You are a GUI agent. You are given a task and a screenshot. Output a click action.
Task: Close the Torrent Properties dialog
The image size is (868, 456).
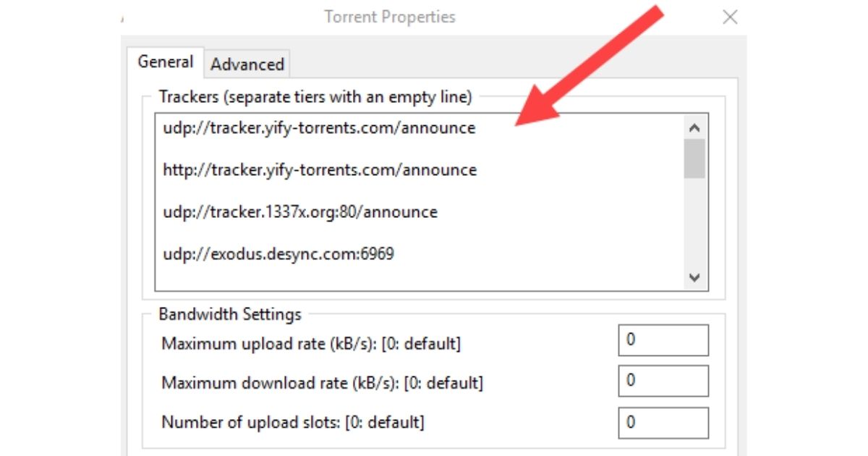point(730,17)
